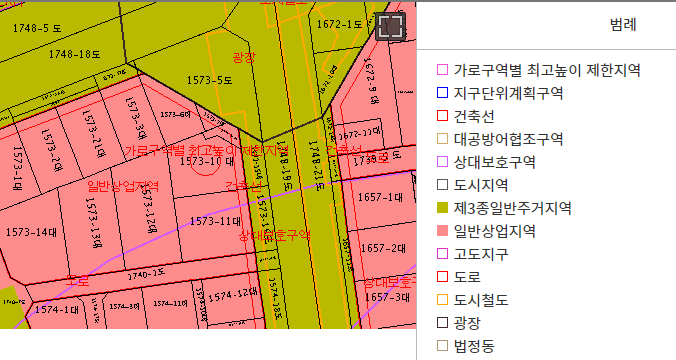Viewport: 676px width, 360px height.
Task: Click the red 광장 label on the map
Action: (x=244, y=57)
